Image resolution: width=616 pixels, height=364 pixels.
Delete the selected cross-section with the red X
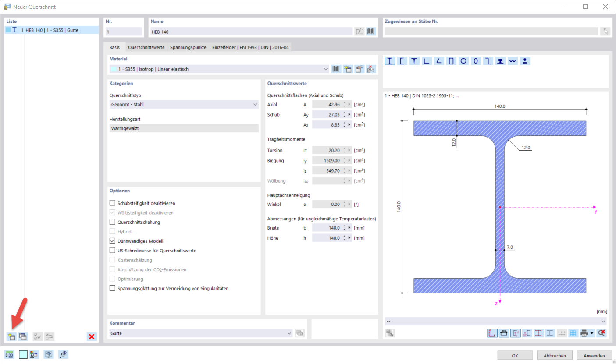pos(92,336)
